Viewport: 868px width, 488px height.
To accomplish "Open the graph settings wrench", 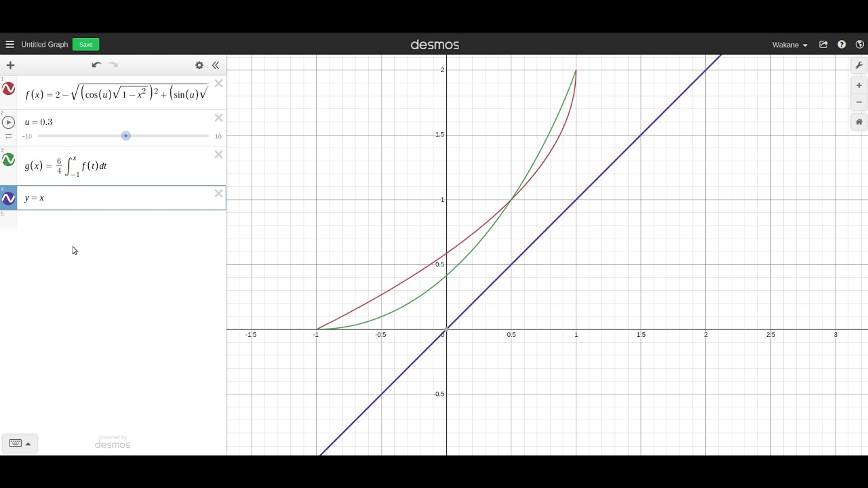I will [859, 65].
